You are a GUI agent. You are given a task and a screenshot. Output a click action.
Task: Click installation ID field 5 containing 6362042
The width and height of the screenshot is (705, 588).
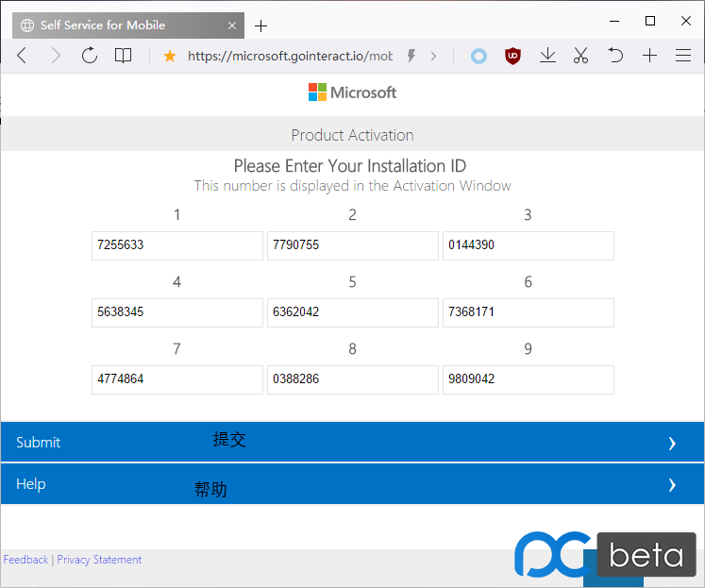(x=353, y=312)
